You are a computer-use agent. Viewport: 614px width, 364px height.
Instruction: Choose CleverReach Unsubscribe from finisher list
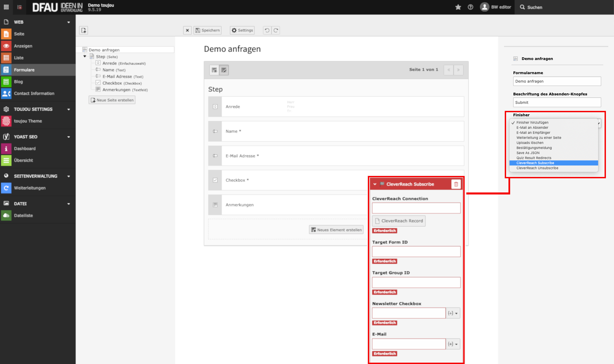point(537,168)
